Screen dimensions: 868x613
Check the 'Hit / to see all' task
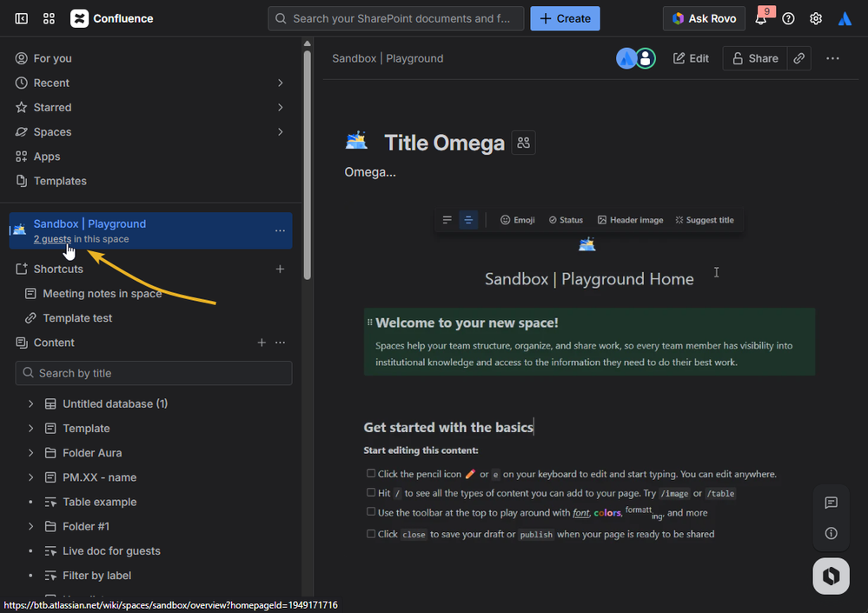371,492
